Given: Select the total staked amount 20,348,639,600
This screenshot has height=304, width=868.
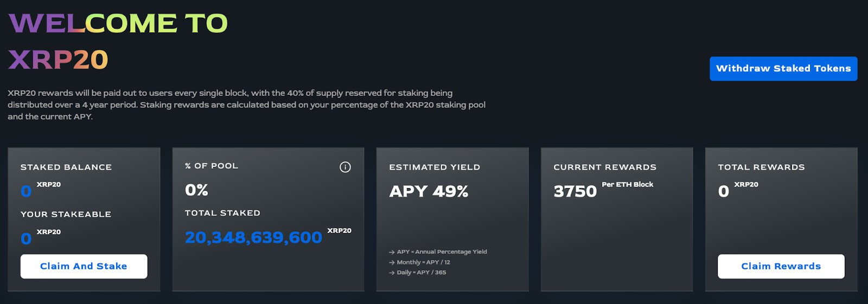Looking at the screenshot, I should (x=253, y=237).
